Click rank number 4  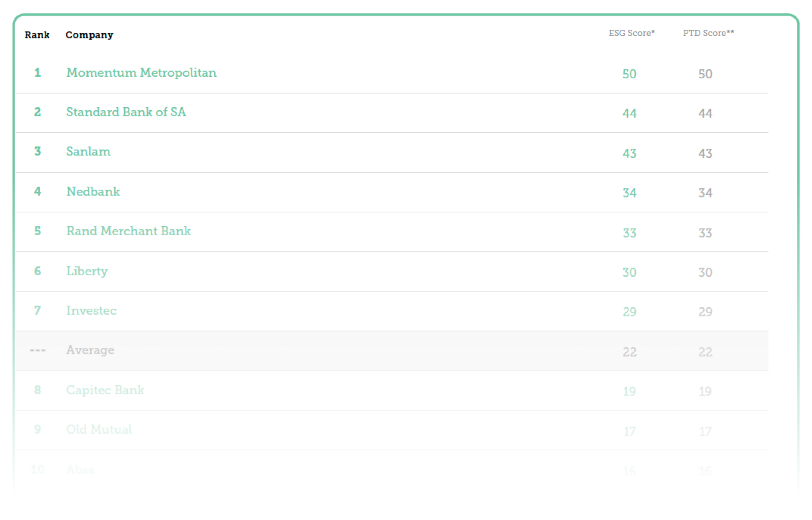(38, 191)
